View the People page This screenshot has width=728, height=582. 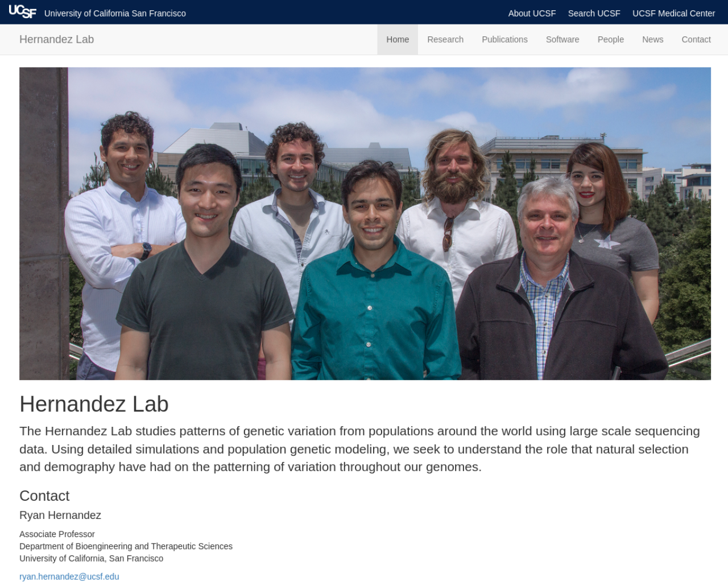coord(610,39)
